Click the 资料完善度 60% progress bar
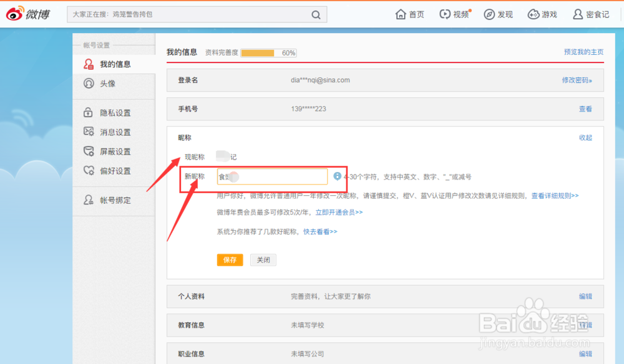This screenshot has height=364, width=624. (x=268, y=53)
